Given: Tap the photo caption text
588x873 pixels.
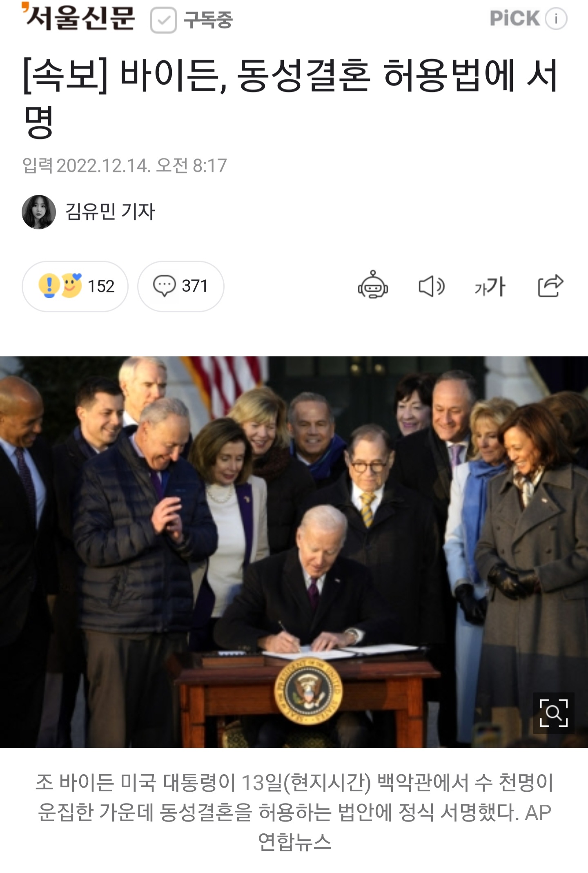Looking at the screenshot, I should [294, 812].
